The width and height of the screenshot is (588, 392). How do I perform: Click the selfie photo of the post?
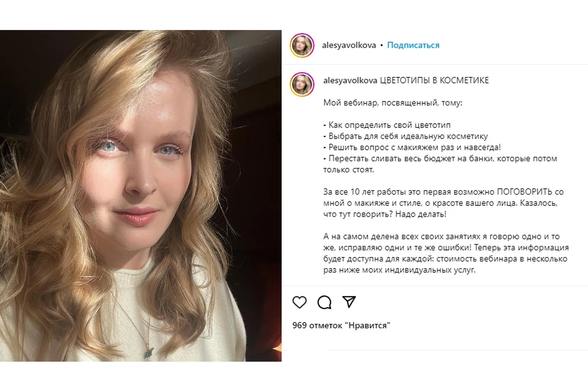141,196
